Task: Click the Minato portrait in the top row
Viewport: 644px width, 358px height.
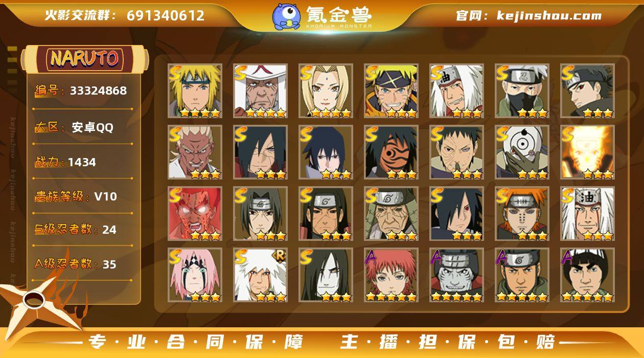Action: point(195,91)
